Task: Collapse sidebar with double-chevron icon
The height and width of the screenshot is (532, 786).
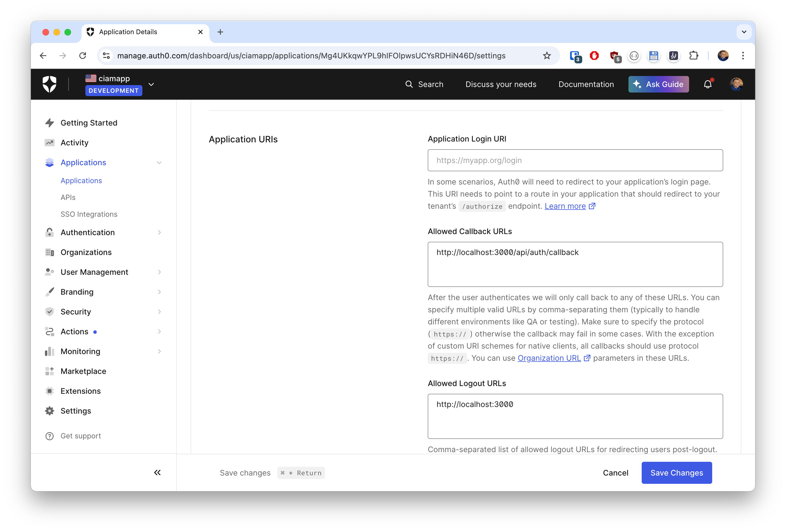Action: (157, 473)
